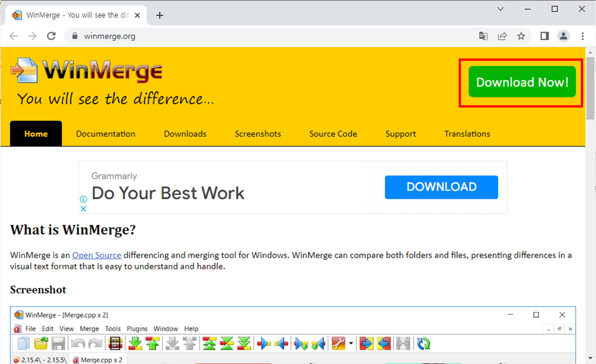Click File menu in WinMerge screenshot
The height and width of the screenshot is (364, 596).
tap(31, 329)
